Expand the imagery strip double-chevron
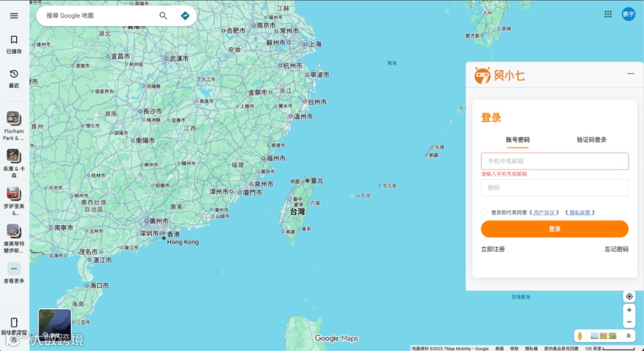Viewport: 644px width, 351px height. [x=628, y=336]
